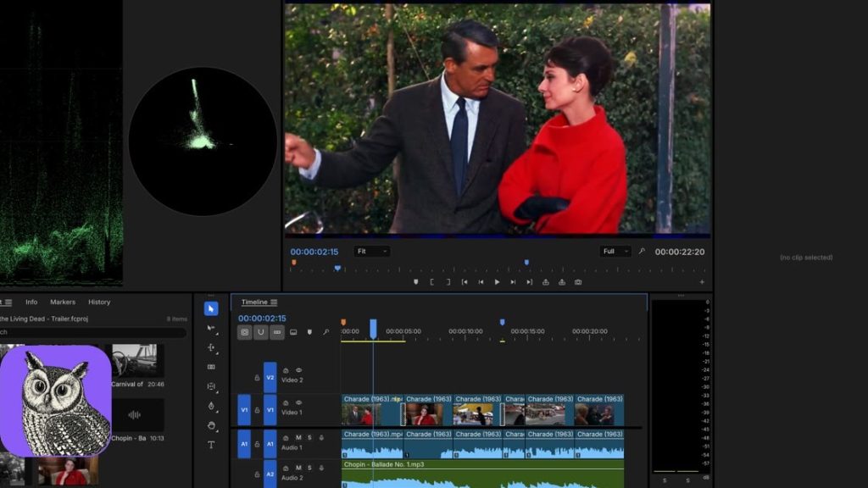The image size is (868, 488).
Task: Click the caption track options icon
Action: click(293, 332)
